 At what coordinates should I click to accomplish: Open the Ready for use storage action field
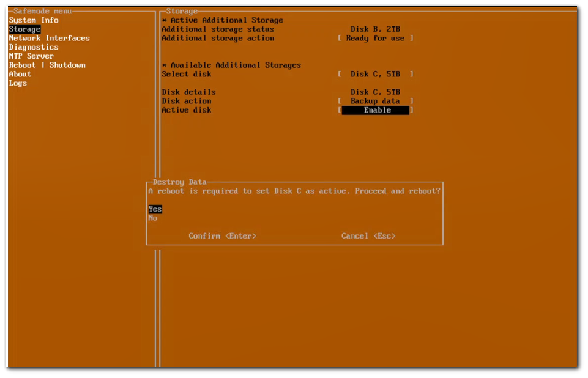pos(375,38)
